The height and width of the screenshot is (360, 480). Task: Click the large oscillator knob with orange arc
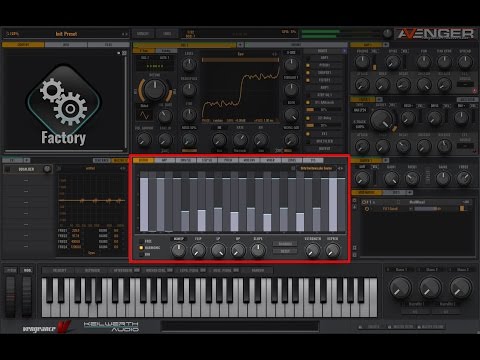coord(155,90)
